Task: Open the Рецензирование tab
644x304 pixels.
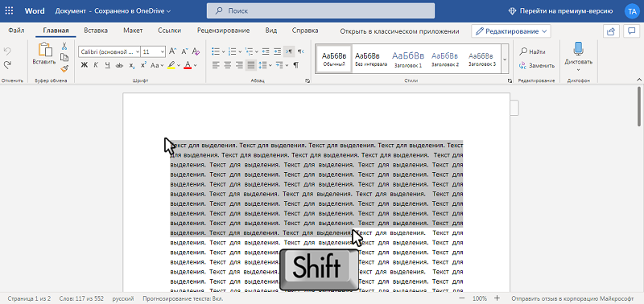Action: (x=224, y=31)
